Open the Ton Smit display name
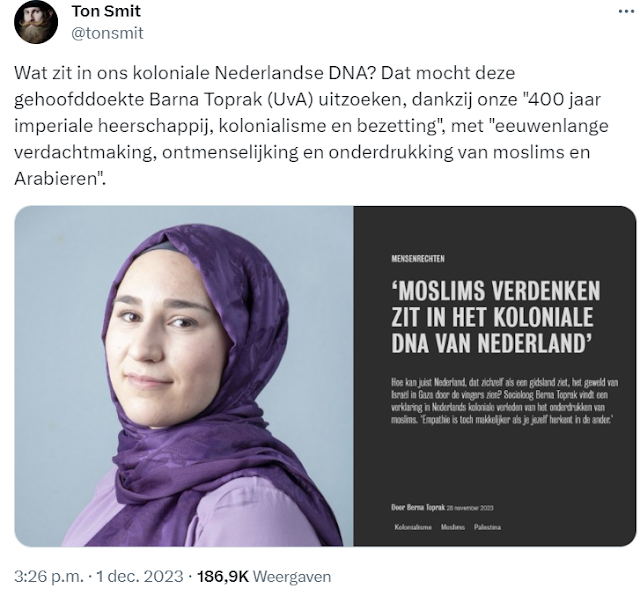The width and height of the screenshot is (640, 596). (x=106, y=11)
